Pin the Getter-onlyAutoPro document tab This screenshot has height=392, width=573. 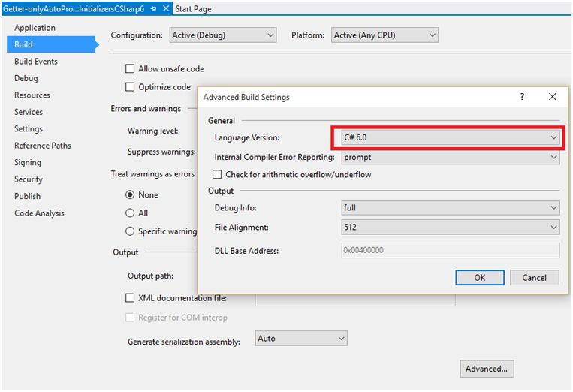click(153, 9)
